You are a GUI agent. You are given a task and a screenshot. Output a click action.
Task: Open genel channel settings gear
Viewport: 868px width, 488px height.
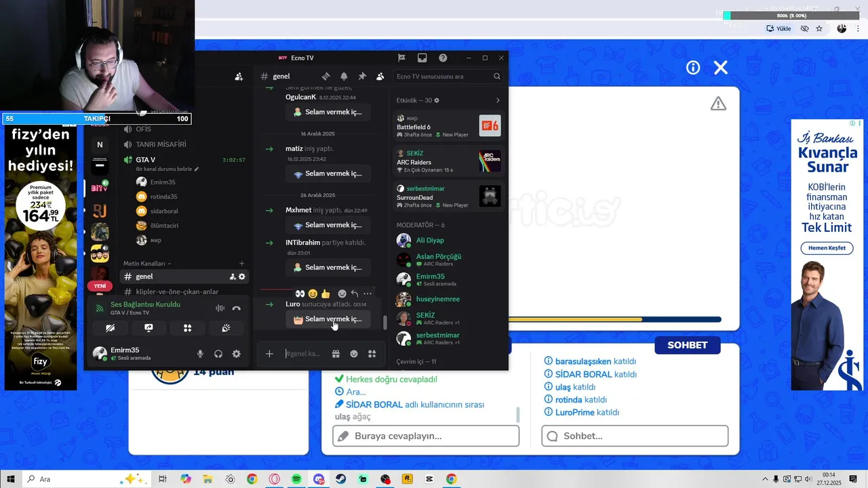point(242,277)
